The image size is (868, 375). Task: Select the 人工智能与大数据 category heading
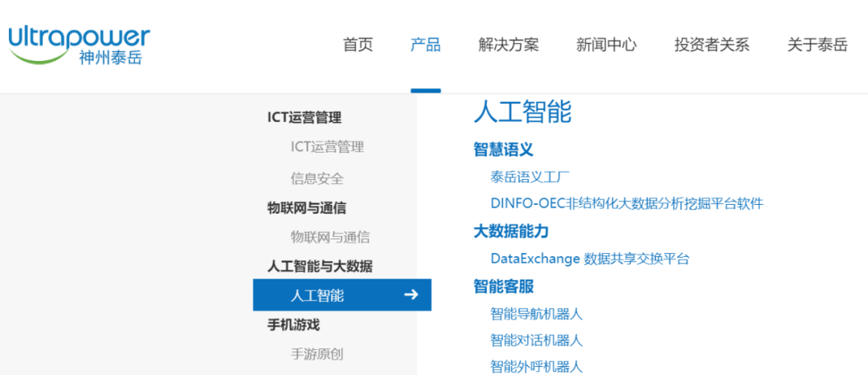[x=320, y=267]
